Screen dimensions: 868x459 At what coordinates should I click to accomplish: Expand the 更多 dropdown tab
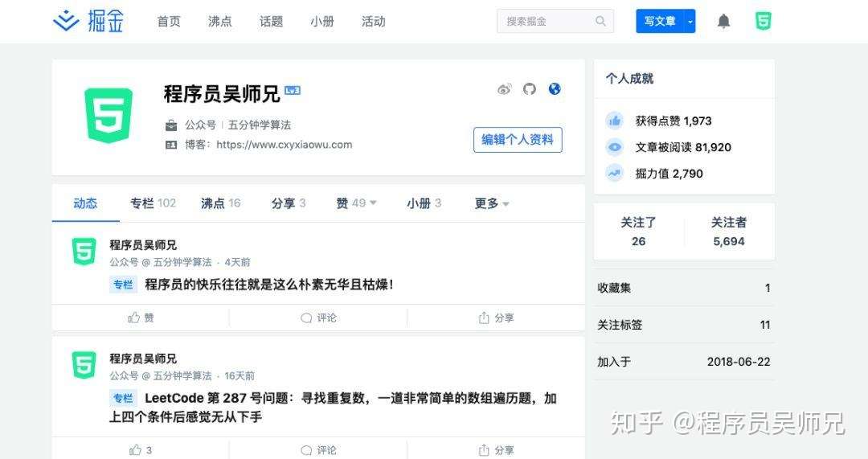tap(492, 203)
